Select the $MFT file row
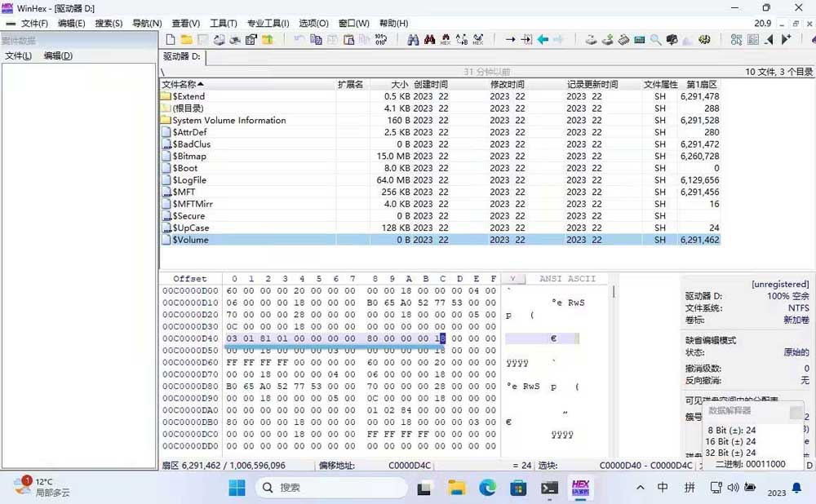Image resolution: width=816 pixels, height=504 pixels. (x=441, y=192)
